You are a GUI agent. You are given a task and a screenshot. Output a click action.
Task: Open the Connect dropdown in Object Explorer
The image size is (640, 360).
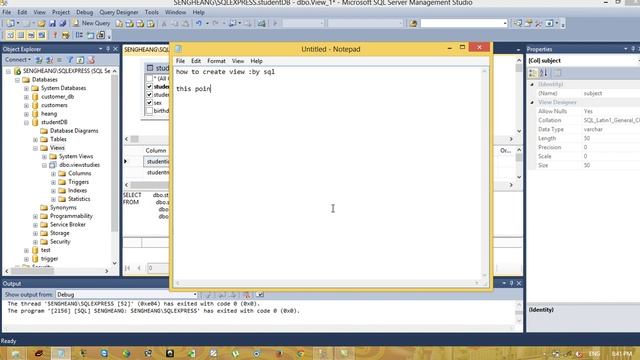18,60
